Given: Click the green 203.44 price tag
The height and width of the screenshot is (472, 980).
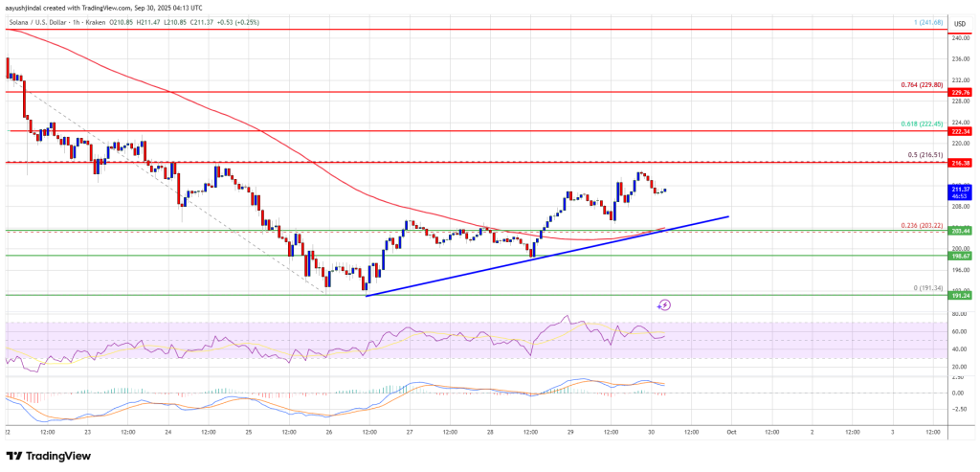Looking at the screenshot, I should [959, 232].
